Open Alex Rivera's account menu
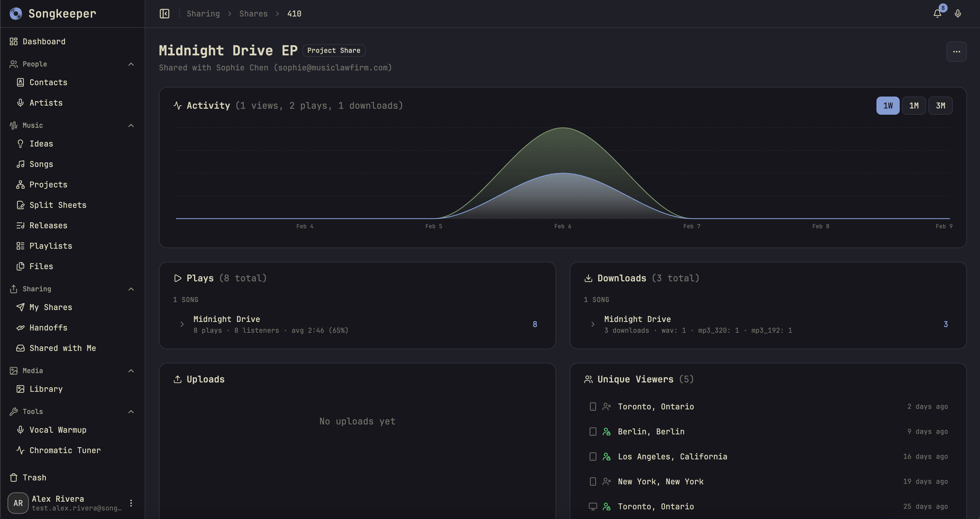This screenshot has height=519, width=980. [131, 503]
